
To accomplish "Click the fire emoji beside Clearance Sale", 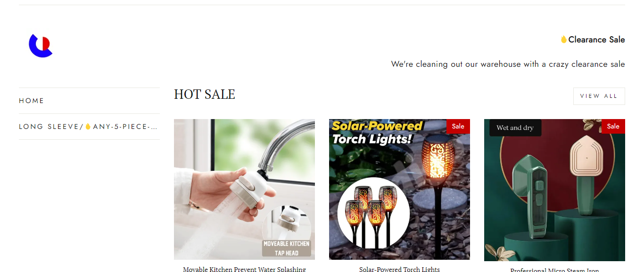I will 564,40.
